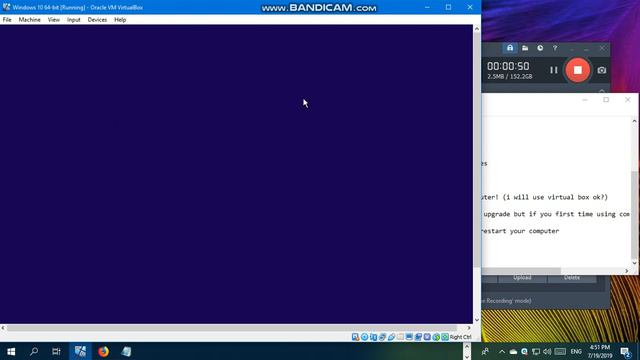Click the VirtualBox horizontal scrollbar right arrow
Image resolution: width=640 pixels, height=360 pixels.
coord(469,328)
